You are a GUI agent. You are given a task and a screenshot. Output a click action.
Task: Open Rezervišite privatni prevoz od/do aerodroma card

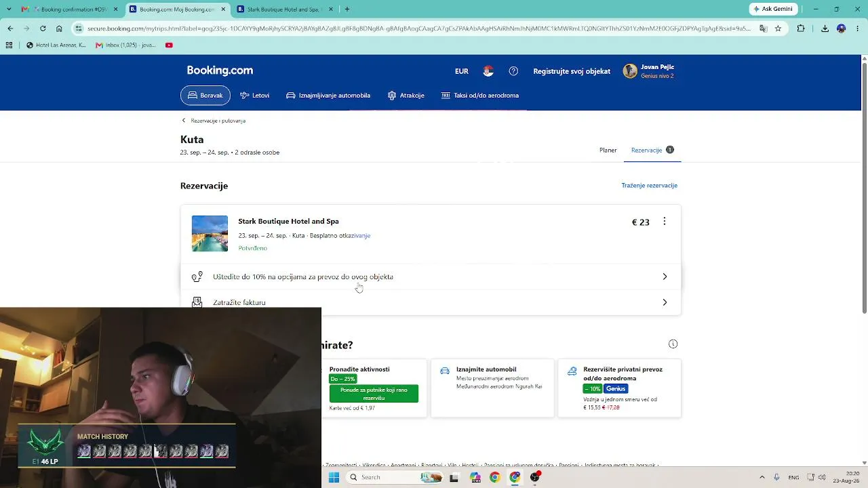(x=619, y=388)
